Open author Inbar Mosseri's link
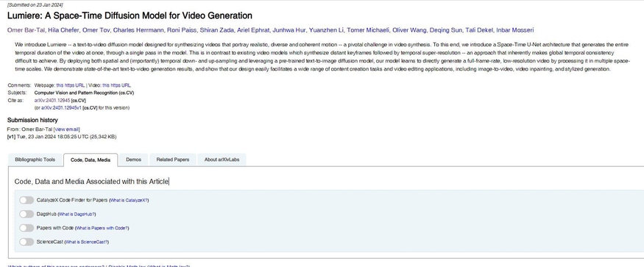This screenshot has width=644, height=267. [x=515, y=30]
